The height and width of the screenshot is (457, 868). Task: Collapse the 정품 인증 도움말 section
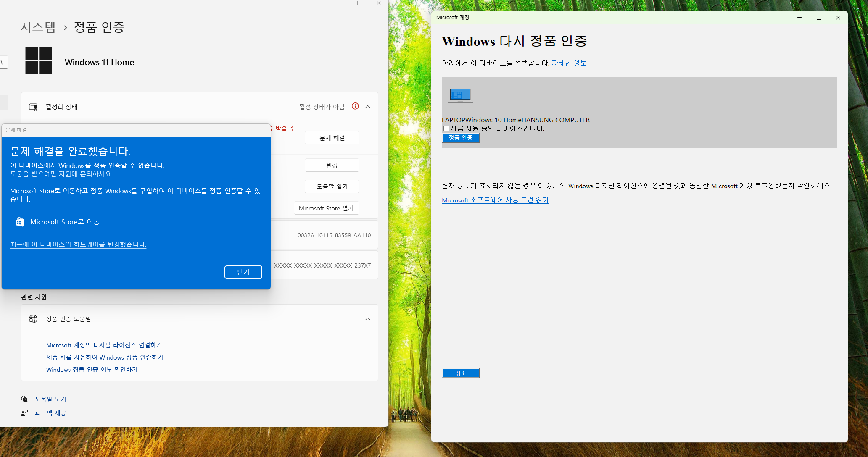pos(368,319)
